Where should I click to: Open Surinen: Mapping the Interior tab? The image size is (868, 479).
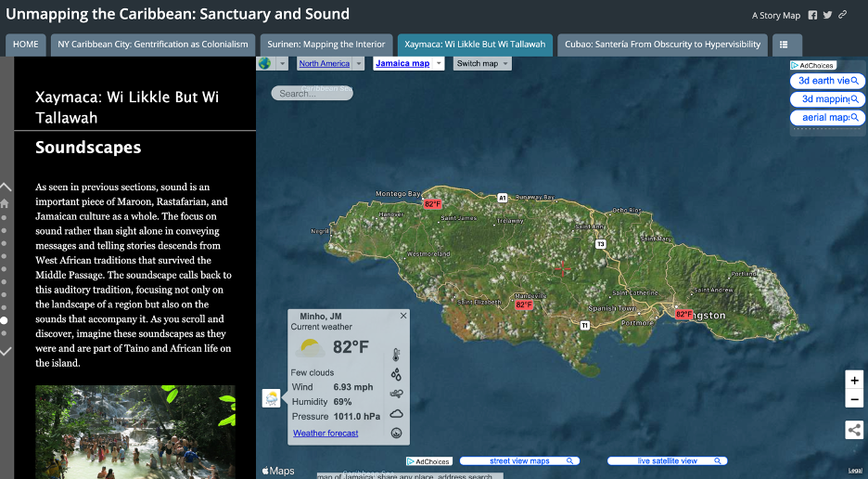pos(326,45)
